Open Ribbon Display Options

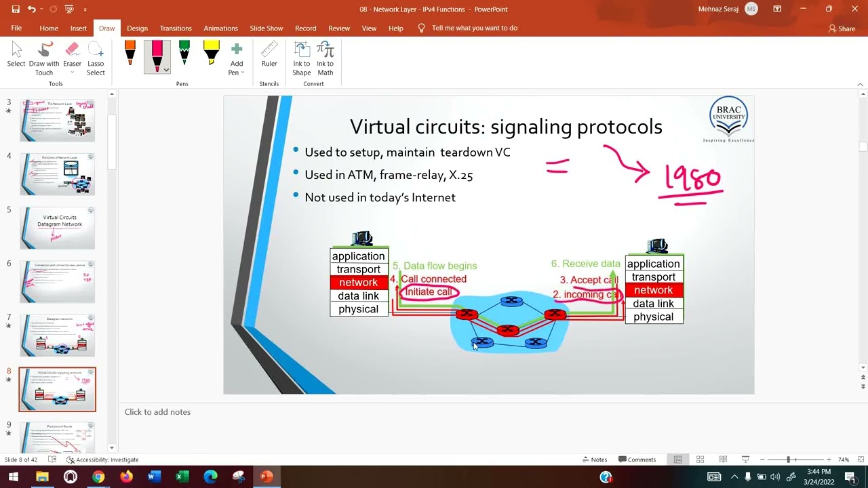click(x=777, y=9)
